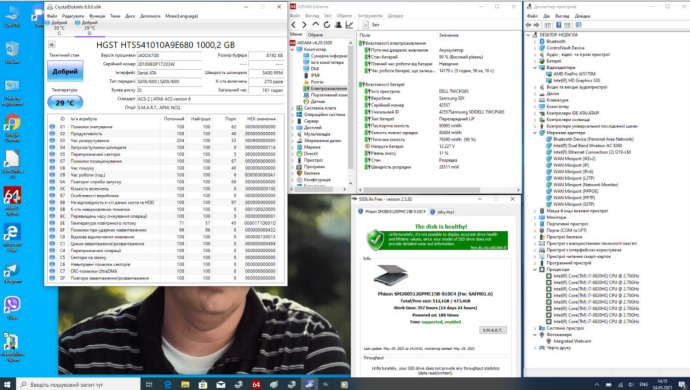Click Task View icon on taskbar
The image size is (690, 390).
tap(149, 384)
